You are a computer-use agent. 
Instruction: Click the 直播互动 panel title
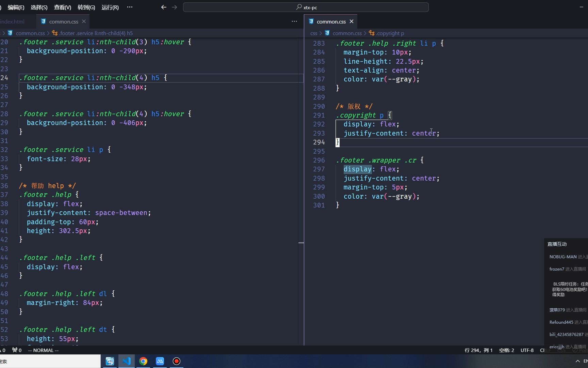(557, 244)
